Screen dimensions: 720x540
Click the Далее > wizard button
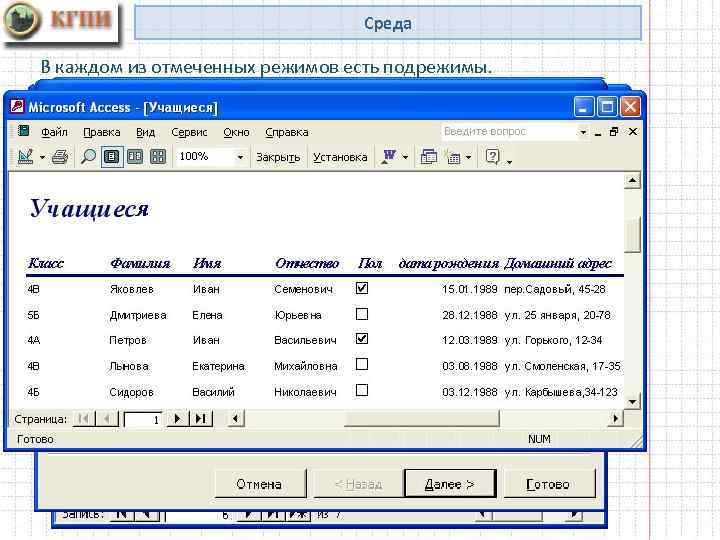click(450, 484)
